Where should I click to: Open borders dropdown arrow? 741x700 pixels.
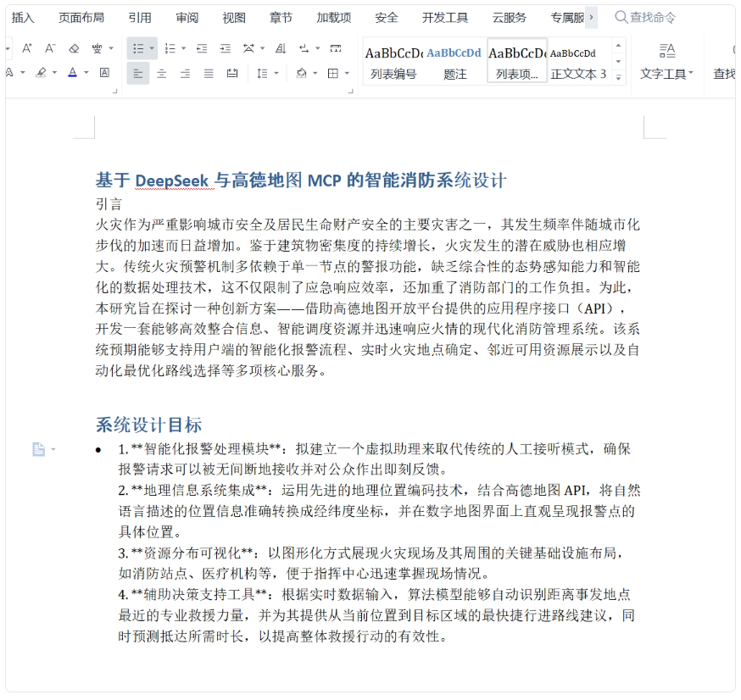tap(347, 74)
